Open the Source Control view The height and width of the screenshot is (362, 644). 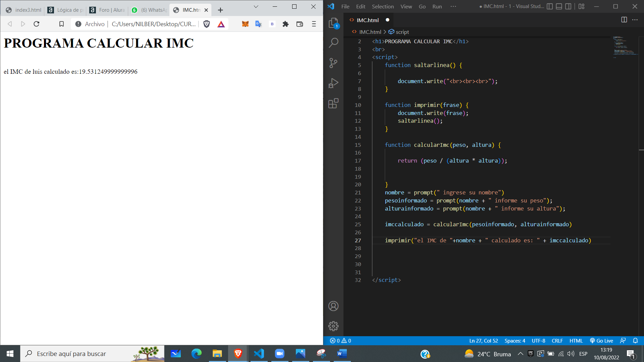tap(333, 63)
